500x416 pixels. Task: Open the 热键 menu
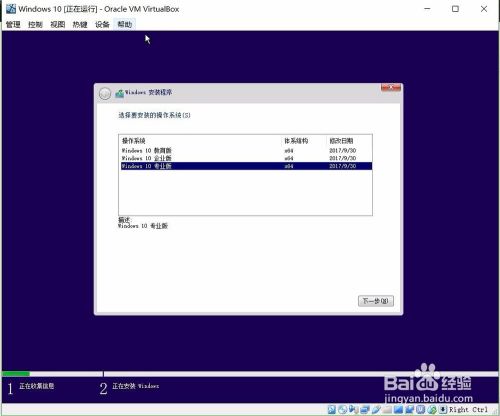click(80, 24)
